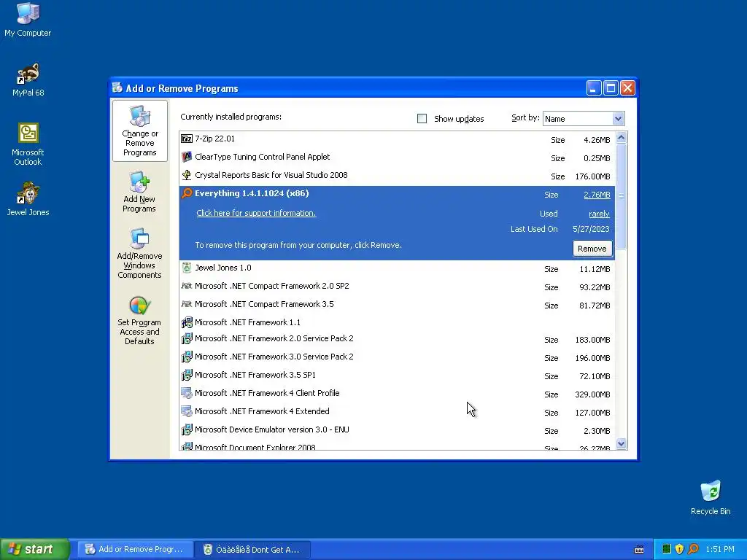Select the Recycle Bin icon
Screen dimensions: 747x560
point(711,497)
